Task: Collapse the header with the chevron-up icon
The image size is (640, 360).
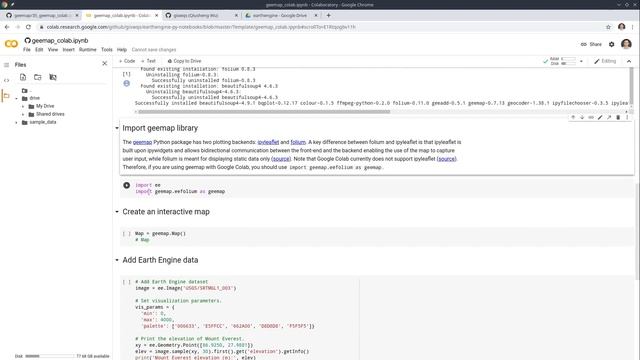Action: point(629,61)
